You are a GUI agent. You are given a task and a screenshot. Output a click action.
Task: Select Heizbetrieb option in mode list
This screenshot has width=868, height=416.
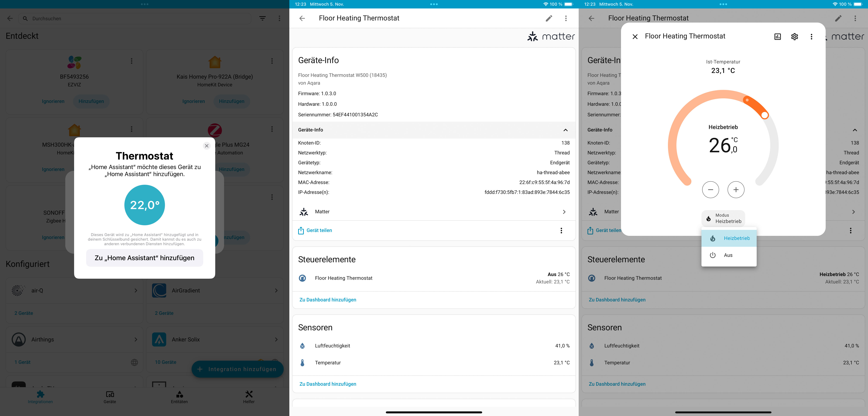click(729, 238)
